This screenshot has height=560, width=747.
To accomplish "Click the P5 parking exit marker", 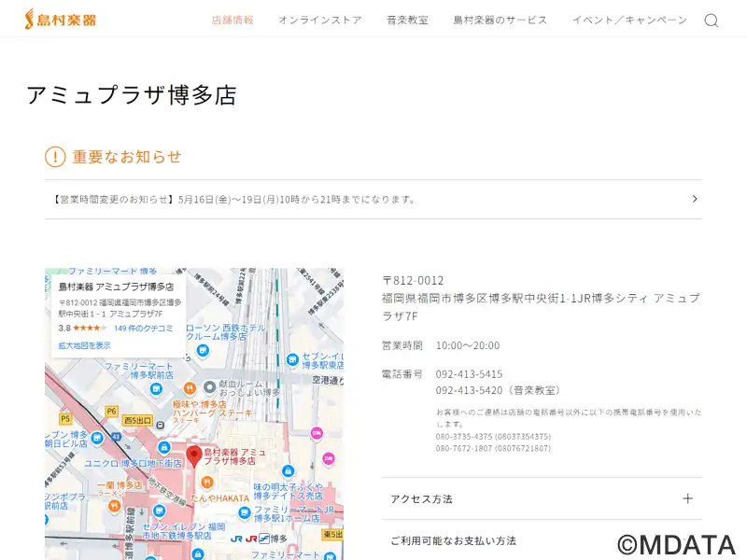I will 65,418.
